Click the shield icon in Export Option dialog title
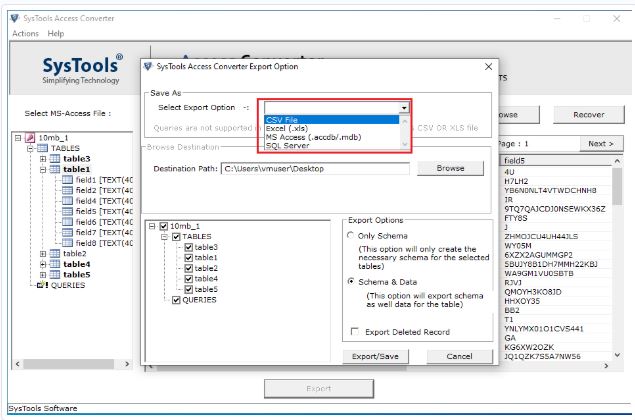Image resolution: width=635 pixels, height=420 pixels. [x=148, y=66]
